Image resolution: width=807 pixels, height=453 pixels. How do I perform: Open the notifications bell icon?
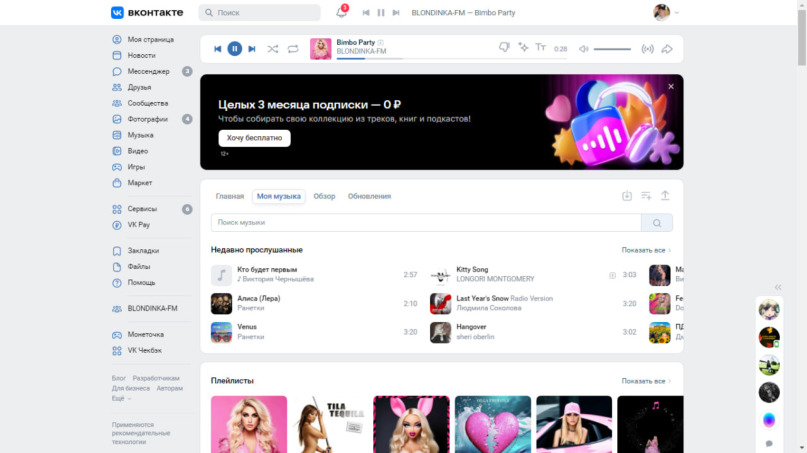pos(341,12)
